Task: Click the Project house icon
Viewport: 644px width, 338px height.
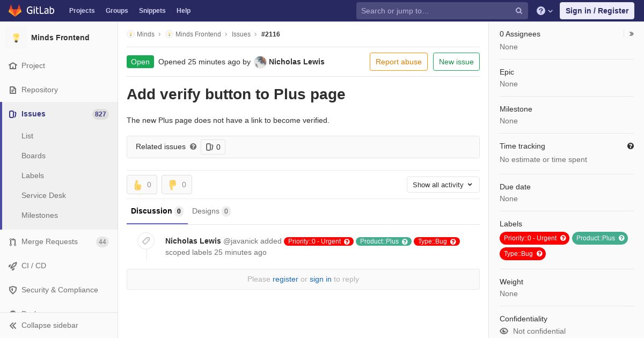Action: click(13, 65)
